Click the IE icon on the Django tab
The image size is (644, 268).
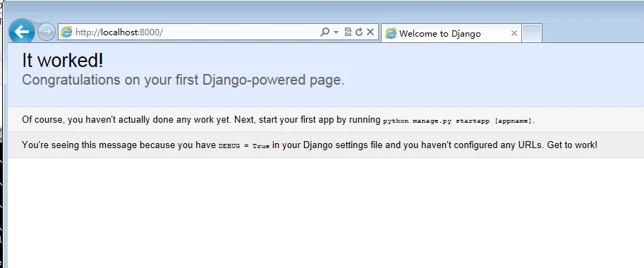[x=391, y=33]
